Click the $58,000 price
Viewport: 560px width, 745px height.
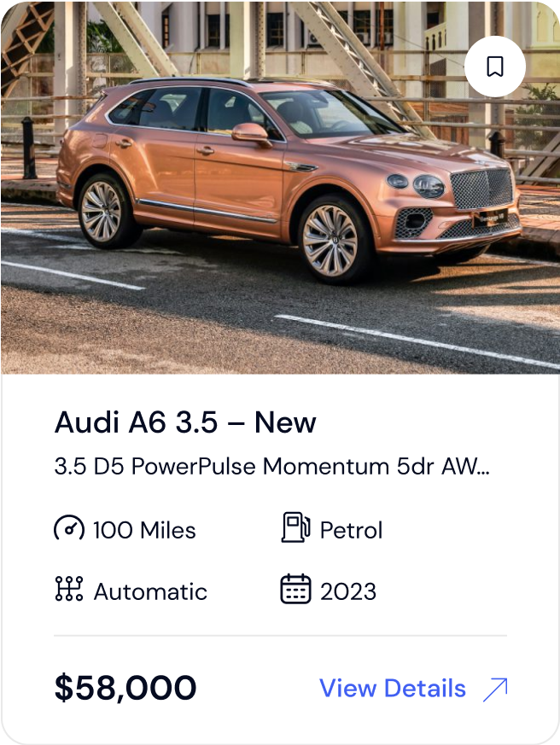(125, 688)
